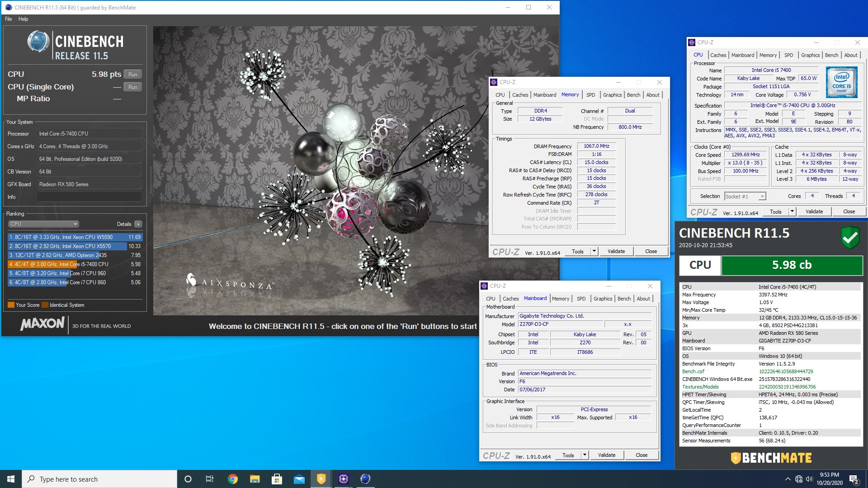Click the CPU-Z CPU window title icon
The height and width of the screenshot is (488, 868).
(x=692, y=42)
